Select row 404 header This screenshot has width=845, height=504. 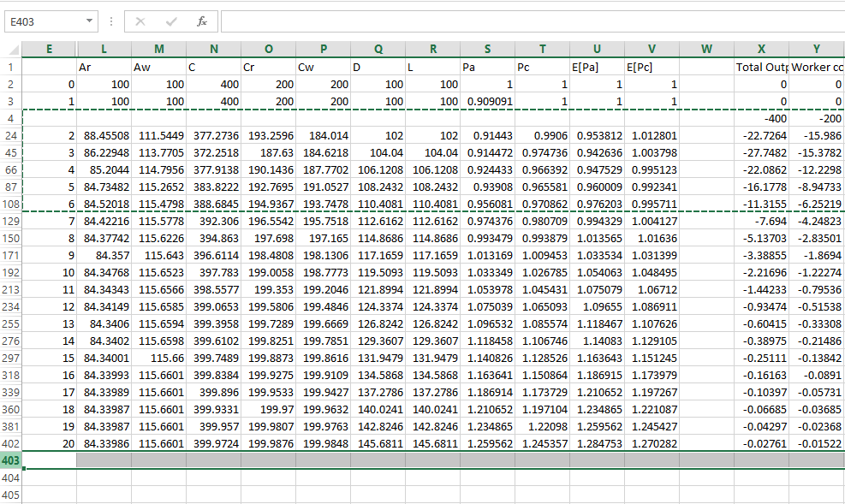(x=11, y=477)
